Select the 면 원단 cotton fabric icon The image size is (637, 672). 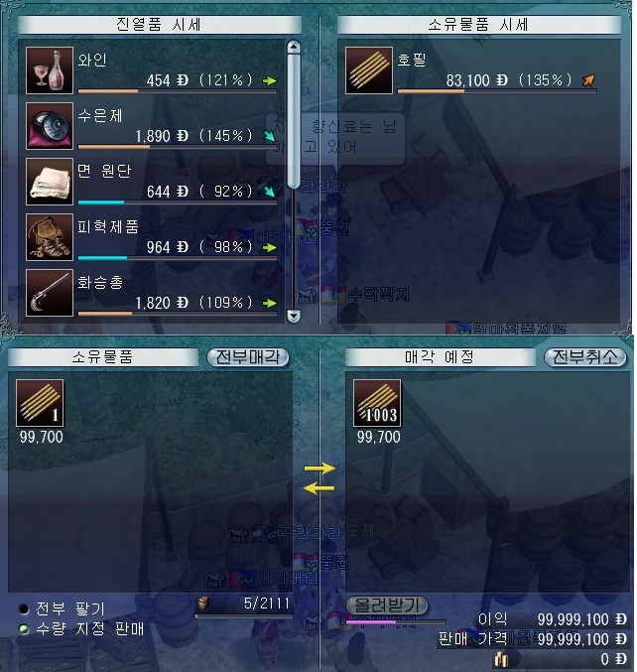point(50,182)
